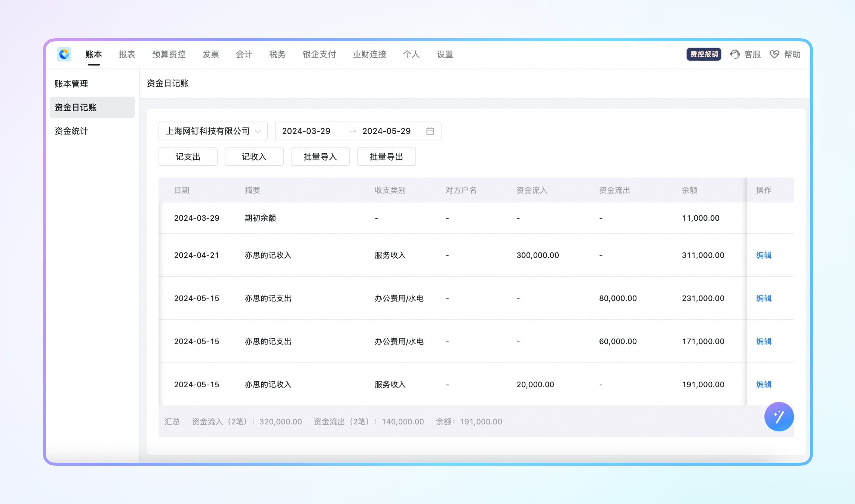Click the app logo icon

click(64, 54)
